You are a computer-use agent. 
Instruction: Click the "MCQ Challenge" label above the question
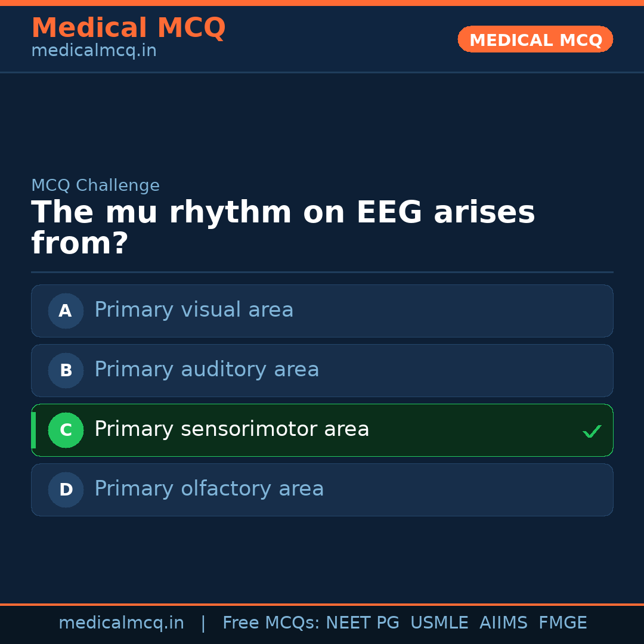pos(95,185)
